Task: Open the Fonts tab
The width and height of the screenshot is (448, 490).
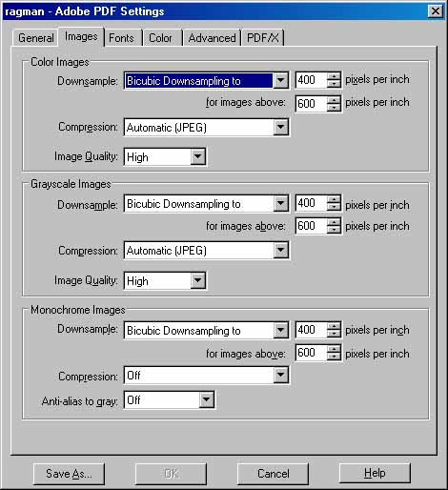Action: pos(122,38)
